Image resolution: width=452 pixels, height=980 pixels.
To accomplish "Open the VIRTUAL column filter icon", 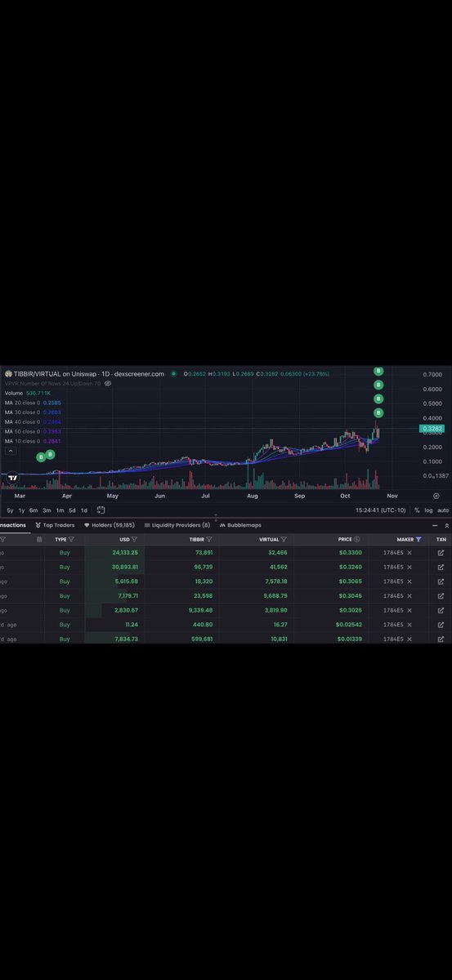I will click(284, 540).
